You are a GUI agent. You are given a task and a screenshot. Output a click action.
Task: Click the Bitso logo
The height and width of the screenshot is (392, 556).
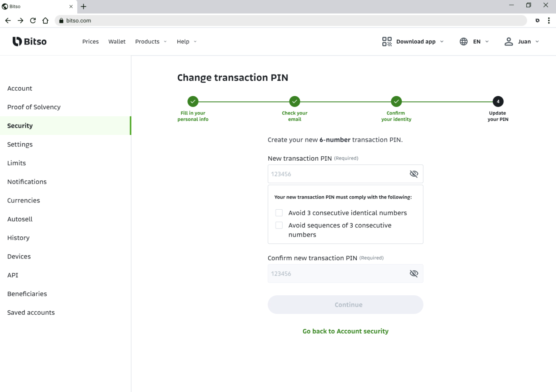click(30, 42)
